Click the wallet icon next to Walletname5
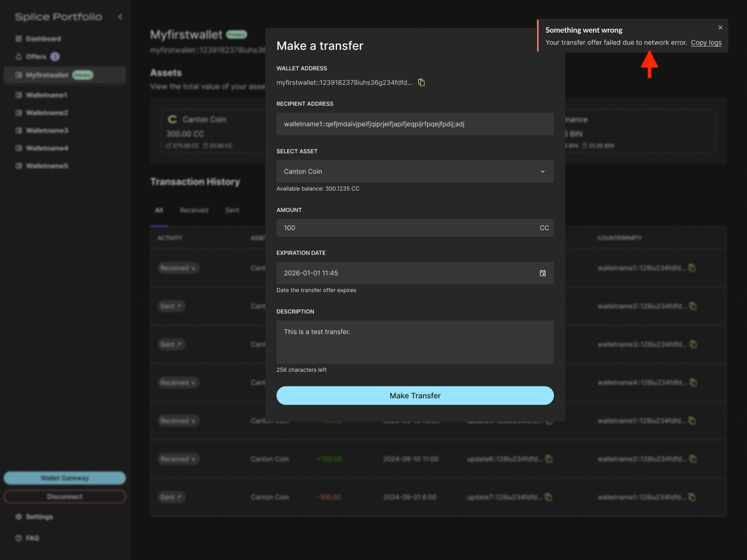 tap(19, 166)
